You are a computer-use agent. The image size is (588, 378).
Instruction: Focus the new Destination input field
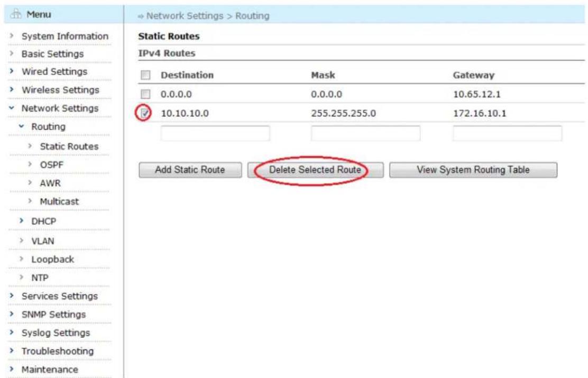[215, 133]
